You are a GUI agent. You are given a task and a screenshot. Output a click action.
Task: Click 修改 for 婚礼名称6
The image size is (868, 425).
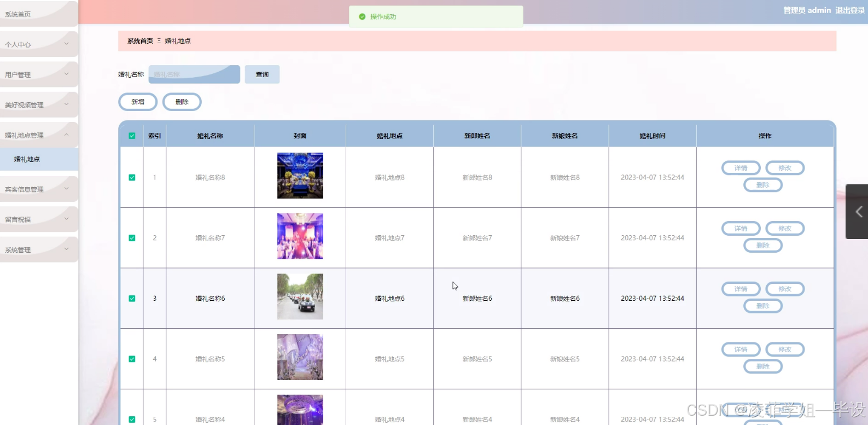coord(785,289)
